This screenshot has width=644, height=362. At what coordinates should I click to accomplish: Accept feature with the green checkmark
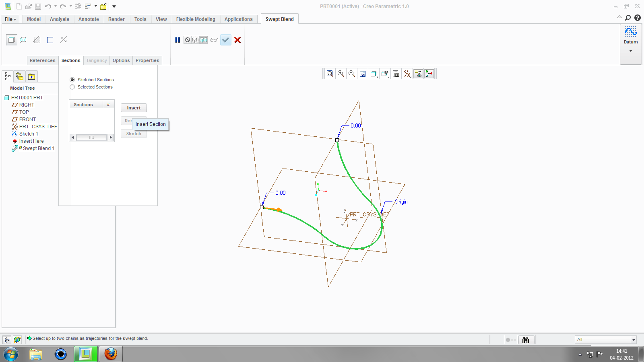(x=226, y=40)
